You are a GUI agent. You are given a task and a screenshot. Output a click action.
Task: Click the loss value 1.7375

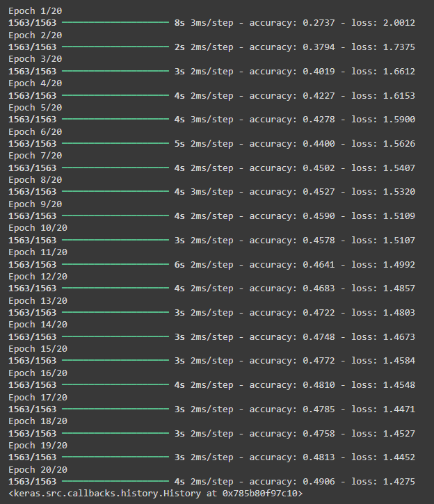(399, 47)
